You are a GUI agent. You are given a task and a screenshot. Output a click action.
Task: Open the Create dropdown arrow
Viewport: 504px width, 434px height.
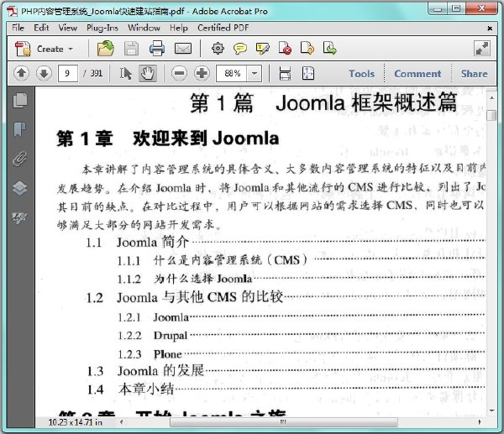tap(71, 50)
